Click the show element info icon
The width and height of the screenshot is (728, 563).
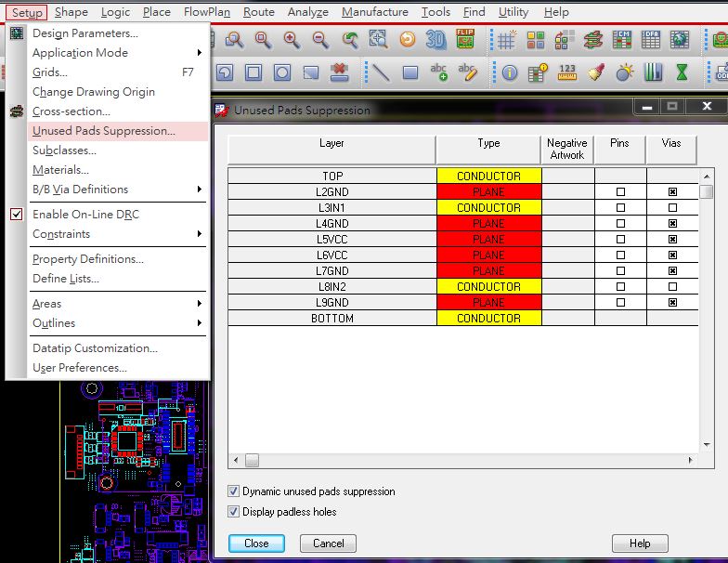point(510,72)
